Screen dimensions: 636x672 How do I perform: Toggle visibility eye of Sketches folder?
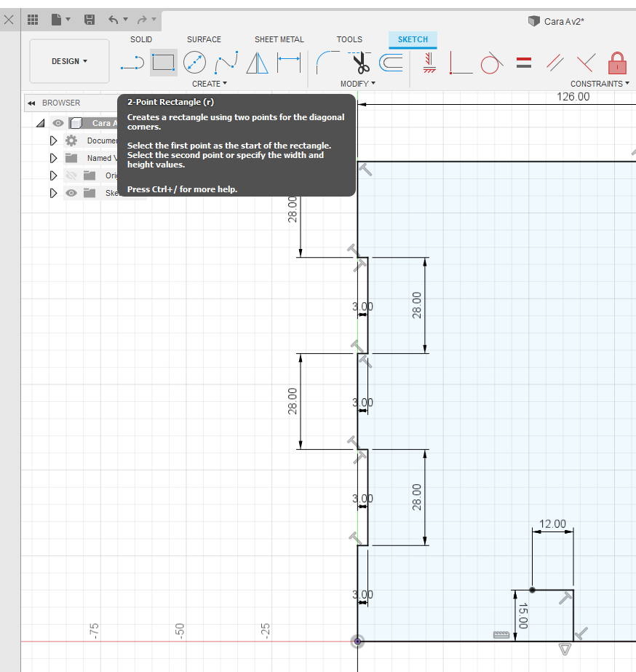71,193
